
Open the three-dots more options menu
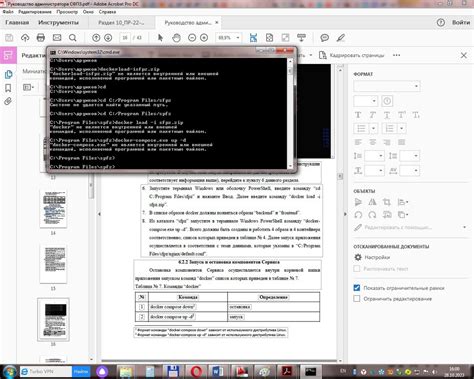pyautogui.click(x=396, y=55)
